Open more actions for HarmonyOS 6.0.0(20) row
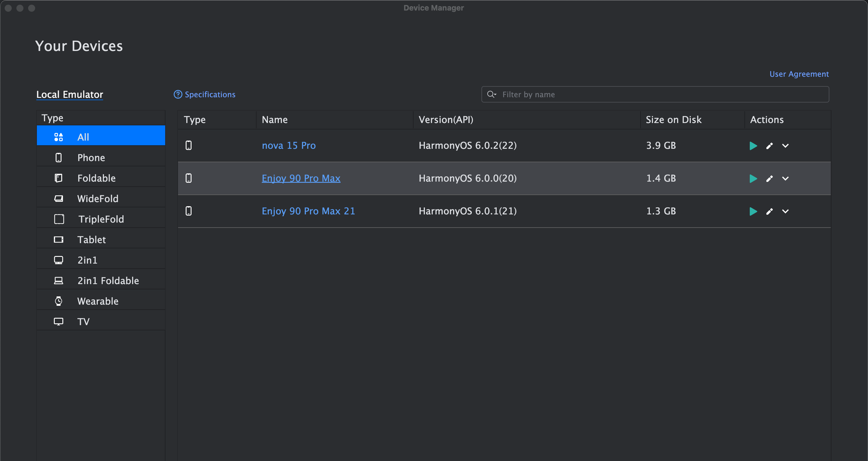The width and height of the screenshot is (868, 461). click(785, 178)
